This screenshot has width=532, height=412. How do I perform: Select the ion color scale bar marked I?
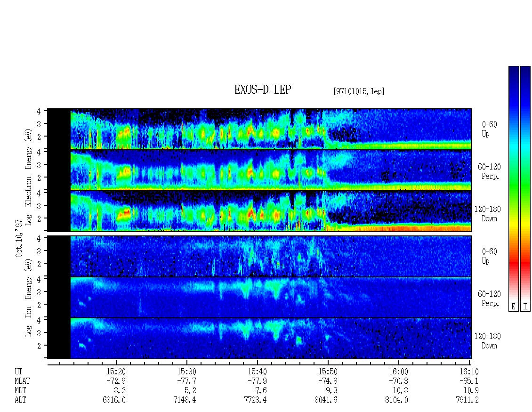tap(525, 184)
